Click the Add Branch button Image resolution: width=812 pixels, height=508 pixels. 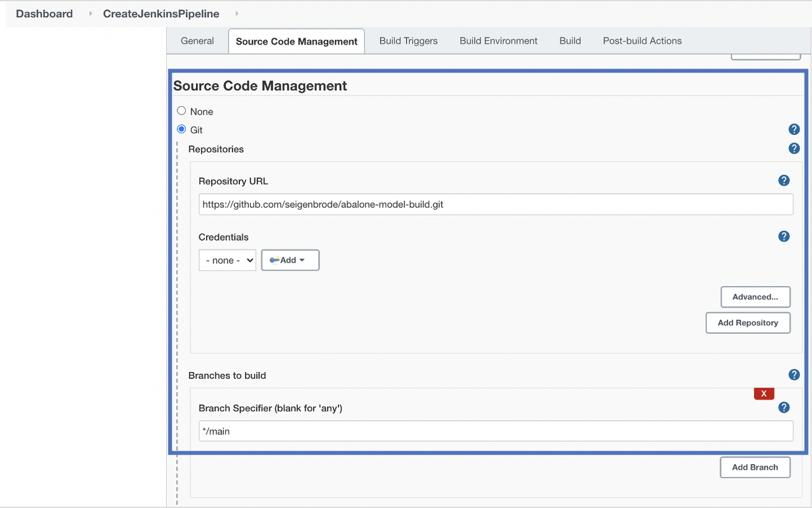click(755, 467)
